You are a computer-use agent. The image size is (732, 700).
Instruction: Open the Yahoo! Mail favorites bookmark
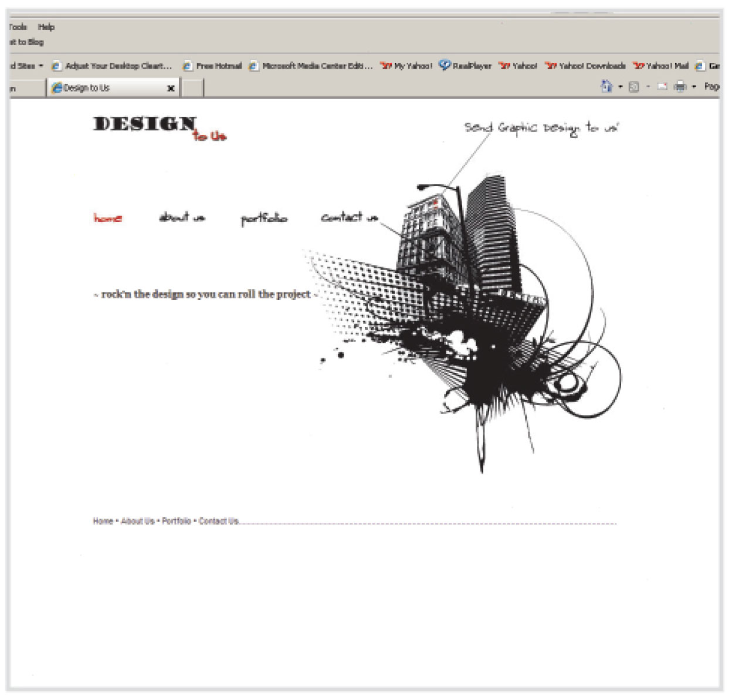[660, 66]
